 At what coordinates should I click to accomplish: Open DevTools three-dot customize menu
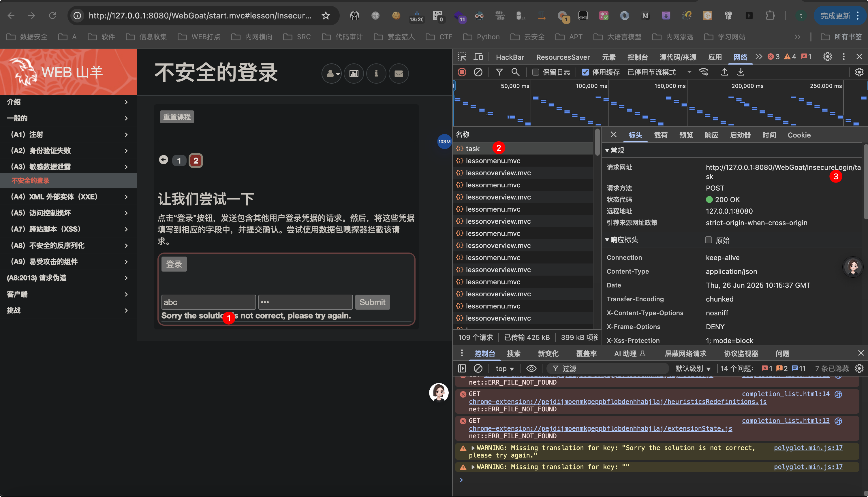(844, 57)
